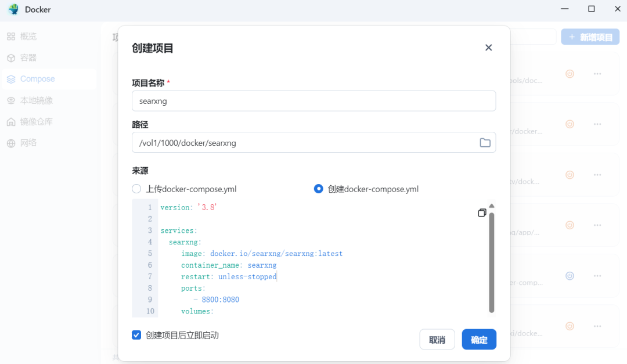This screenshot has width=627, height=364.
Task: Copy the compose file using copy icon
Action: pos(482,212)
